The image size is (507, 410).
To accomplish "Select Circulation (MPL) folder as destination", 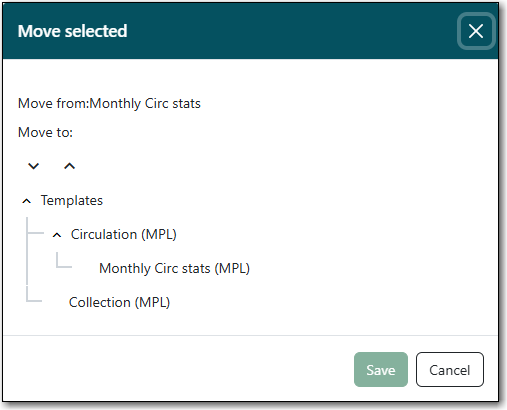I will [x=123, y=235].
